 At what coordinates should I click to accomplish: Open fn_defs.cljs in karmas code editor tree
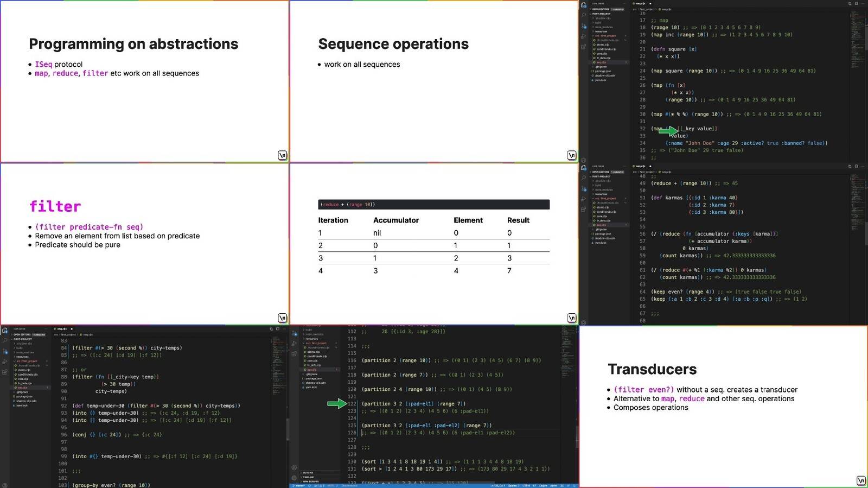pos(602,220)
